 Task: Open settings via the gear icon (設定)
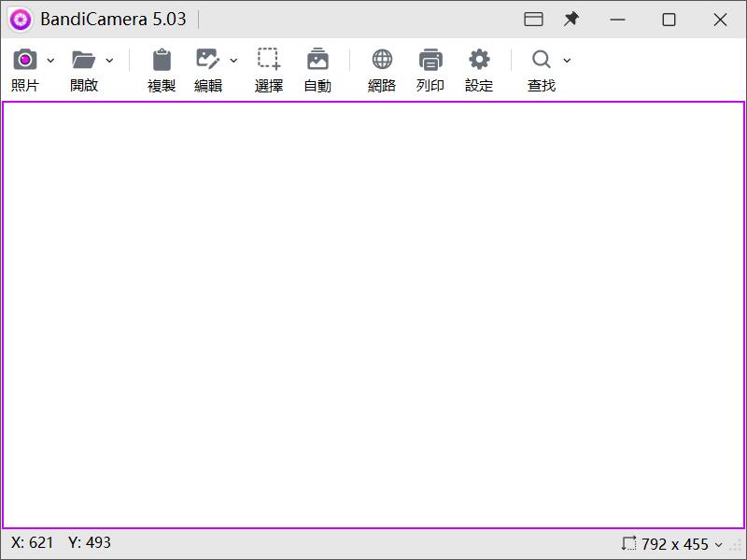[479, 61]
